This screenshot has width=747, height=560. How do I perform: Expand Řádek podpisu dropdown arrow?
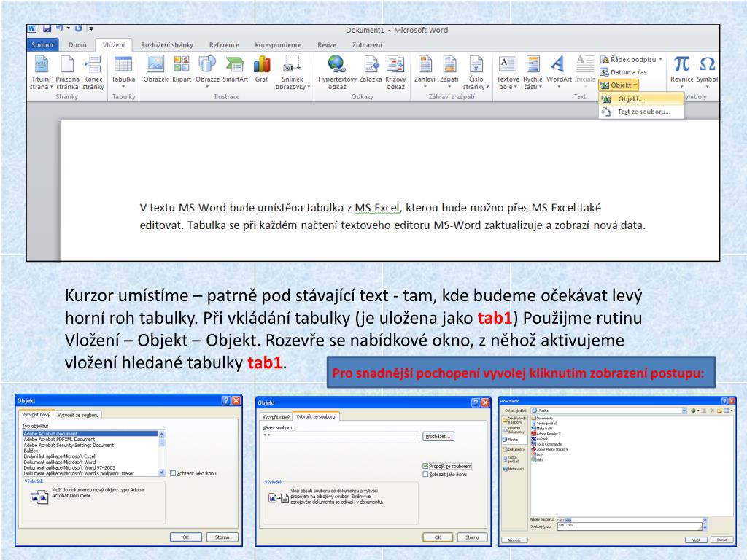coord(660,60)
